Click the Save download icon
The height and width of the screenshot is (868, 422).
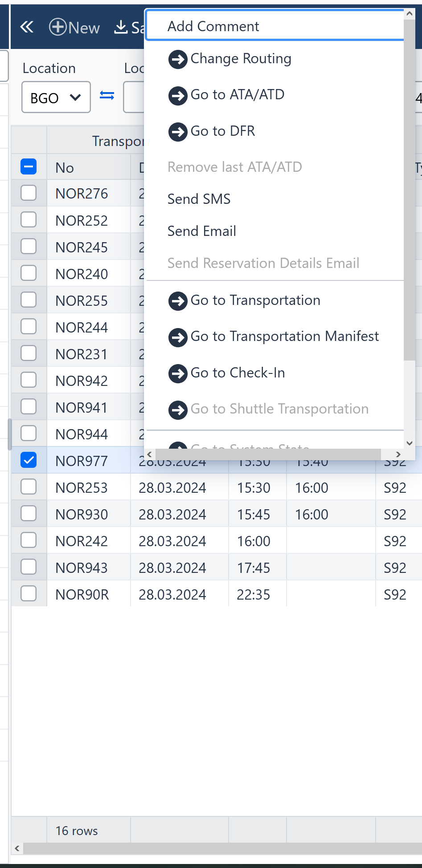[x=121, y=28]
